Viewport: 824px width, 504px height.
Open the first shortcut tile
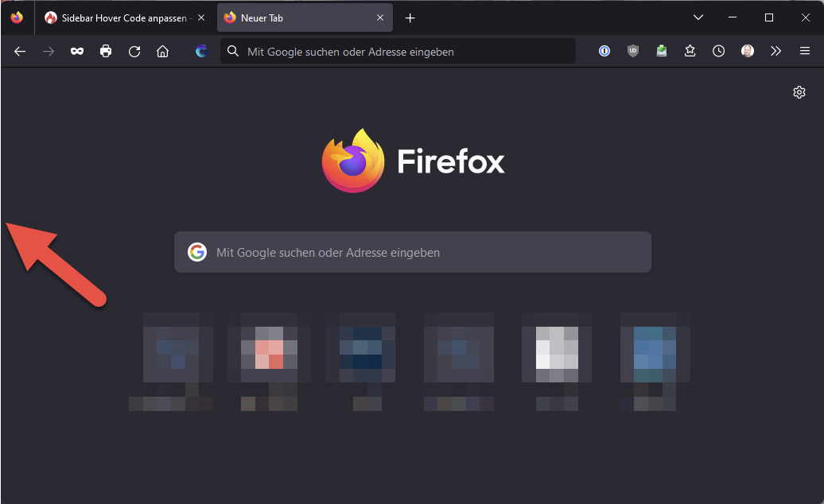tap(171, 361)
